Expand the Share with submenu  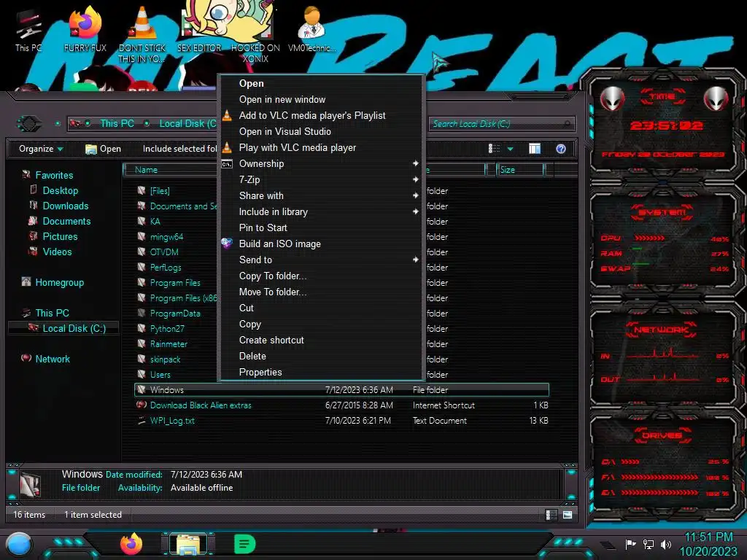coord(323,195)
